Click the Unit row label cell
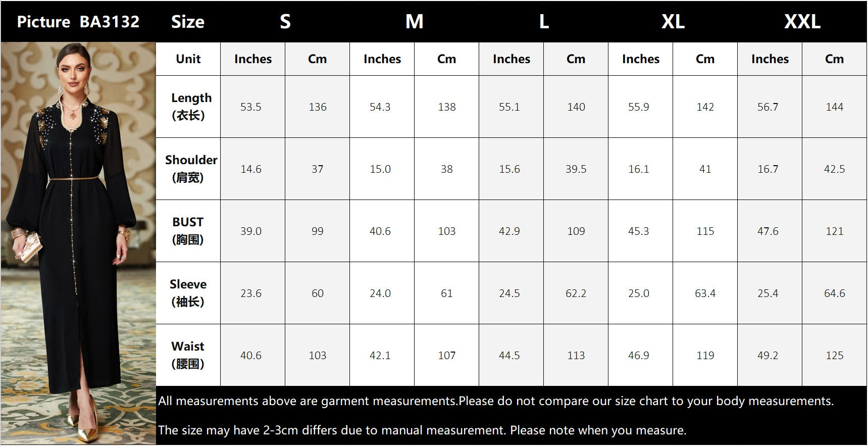Viewport: 868px width, 446px height. pos(188,59)
